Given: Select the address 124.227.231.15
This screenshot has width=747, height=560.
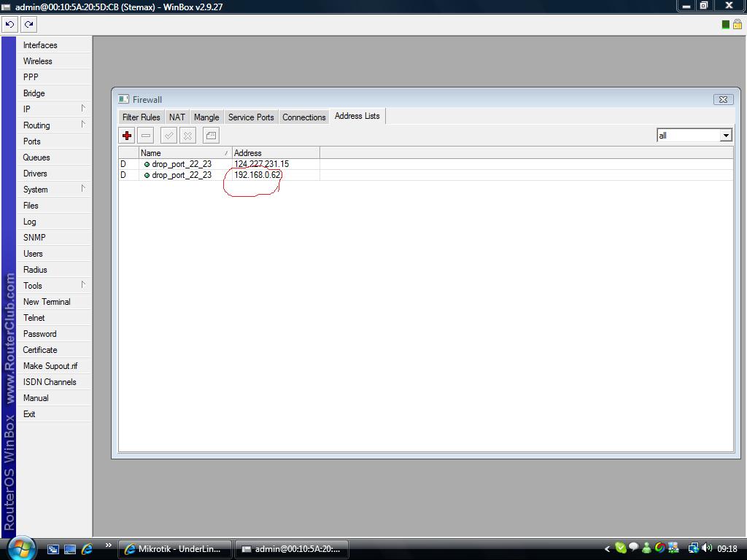Looking at the screenshot, I should point(262,164).
